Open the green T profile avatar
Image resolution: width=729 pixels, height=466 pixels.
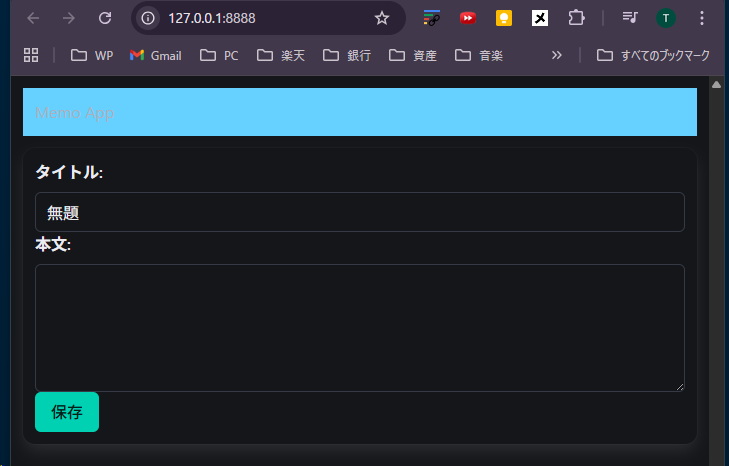[666, 18]
